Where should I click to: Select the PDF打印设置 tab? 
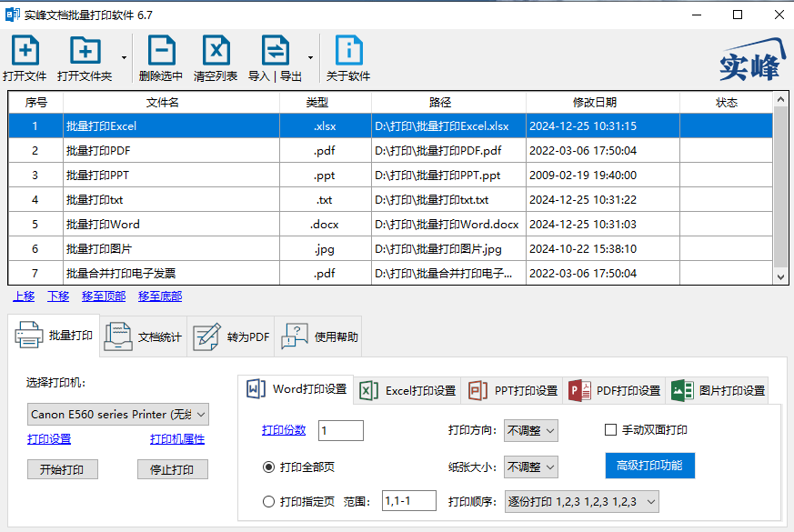click(x=614, y=391)
